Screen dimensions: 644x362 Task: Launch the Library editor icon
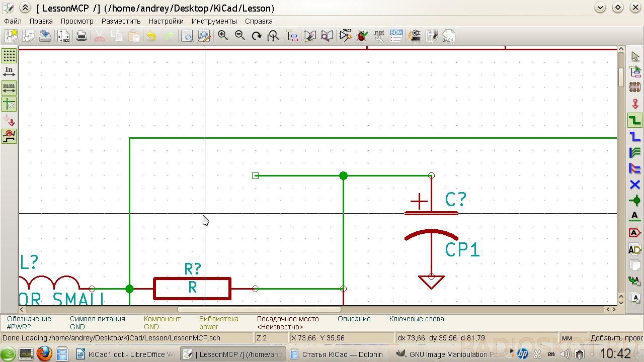[310, 36]
